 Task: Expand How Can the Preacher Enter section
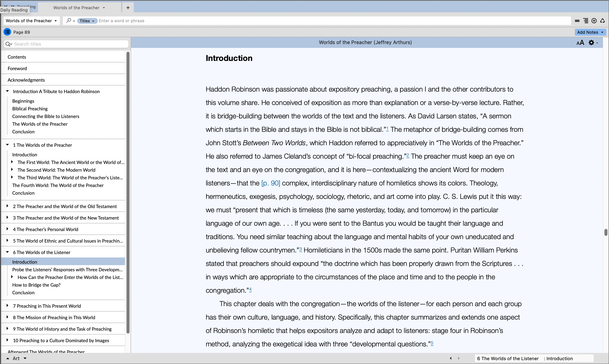(12, 277)
